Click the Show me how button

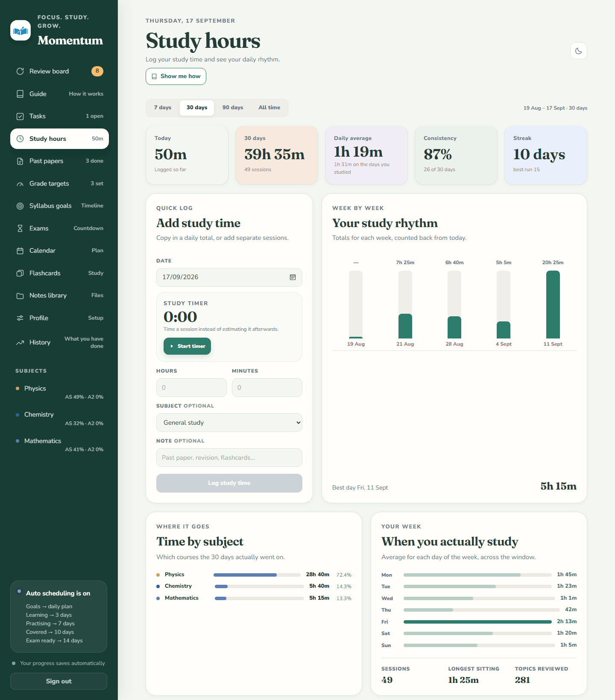point(176,76)
